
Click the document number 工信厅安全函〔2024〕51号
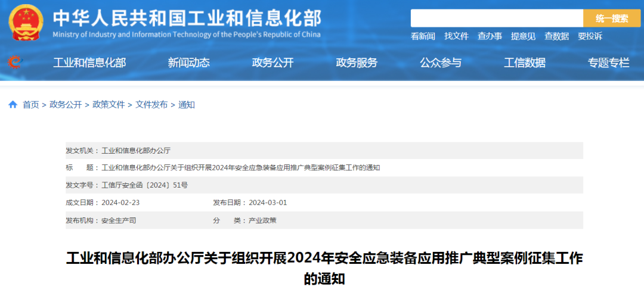[144, 185]
